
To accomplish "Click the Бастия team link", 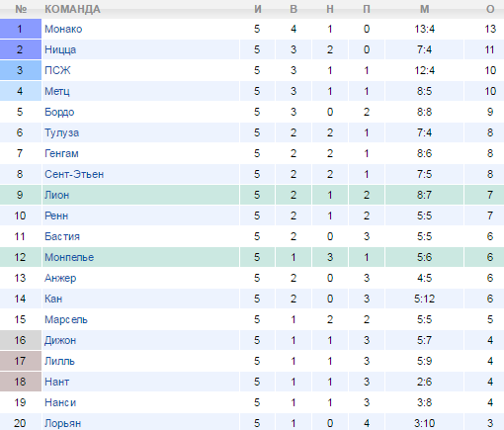I will [x=62, y=236].
